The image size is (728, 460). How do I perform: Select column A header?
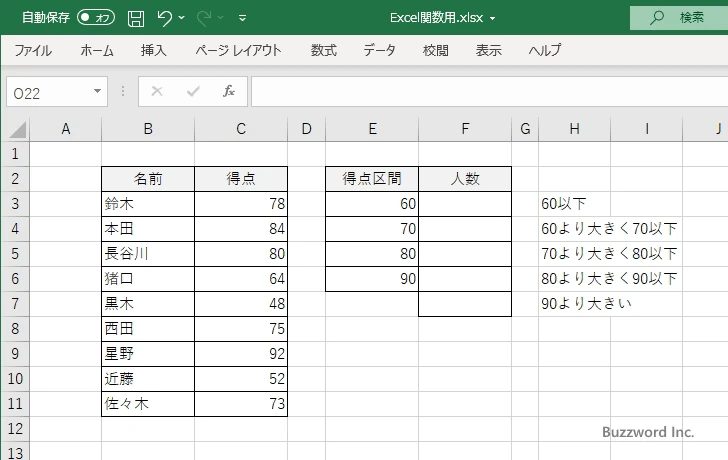pos(65,129)
